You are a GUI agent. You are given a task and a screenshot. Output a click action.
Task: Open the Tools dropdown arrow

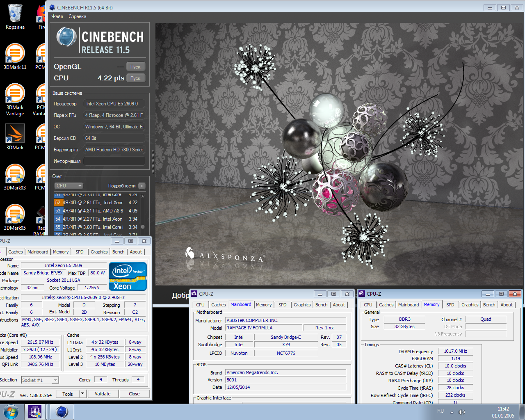[82, 394]
